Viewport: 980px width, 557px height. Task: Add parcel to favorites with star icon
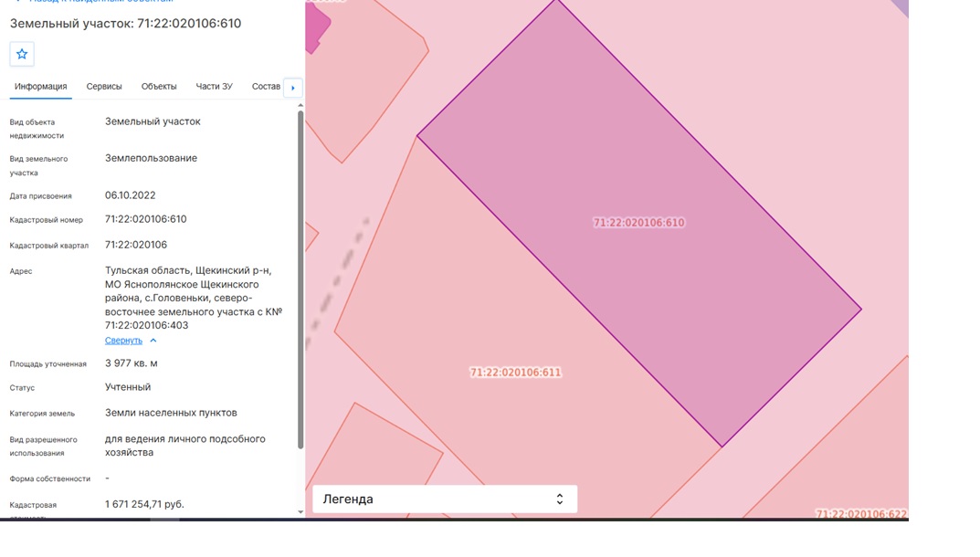pyautogui.click(x=22, y=55)
